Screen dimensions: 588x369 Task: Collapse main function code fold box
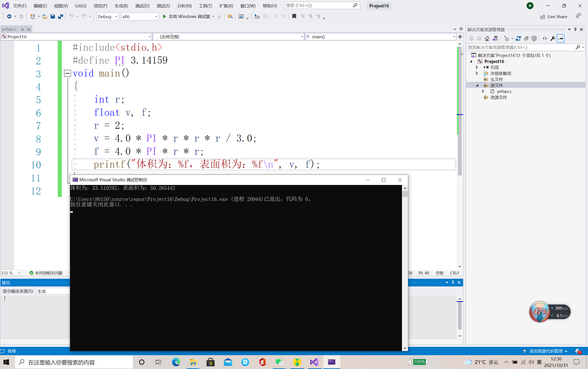point(67,73)
